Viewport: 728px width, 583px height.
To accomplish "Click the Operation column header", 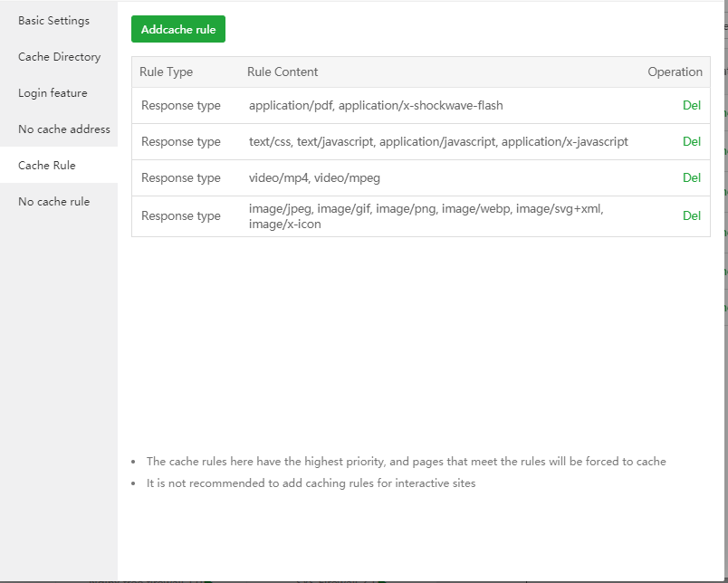I will click(x=675, y=72).
